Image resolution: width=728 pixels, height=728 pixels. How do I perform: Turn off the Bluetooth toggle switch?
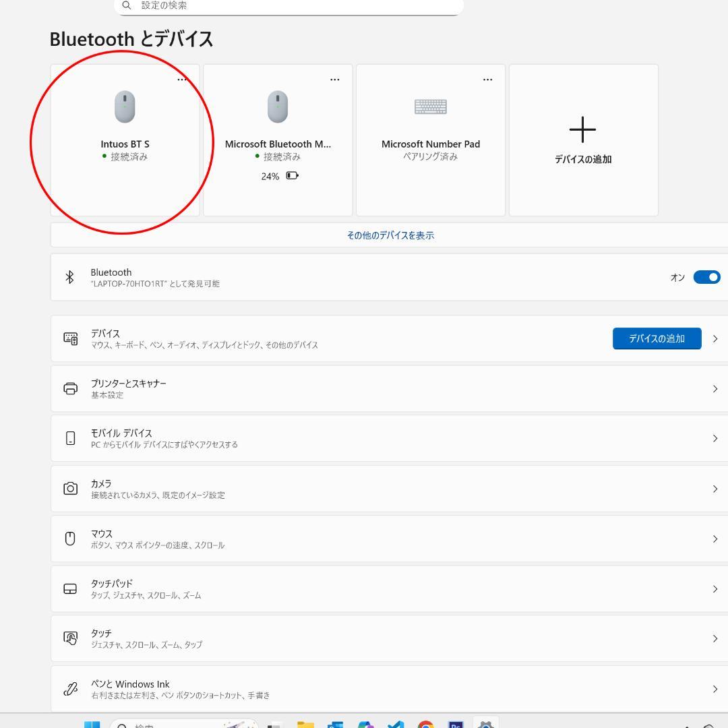706,277
